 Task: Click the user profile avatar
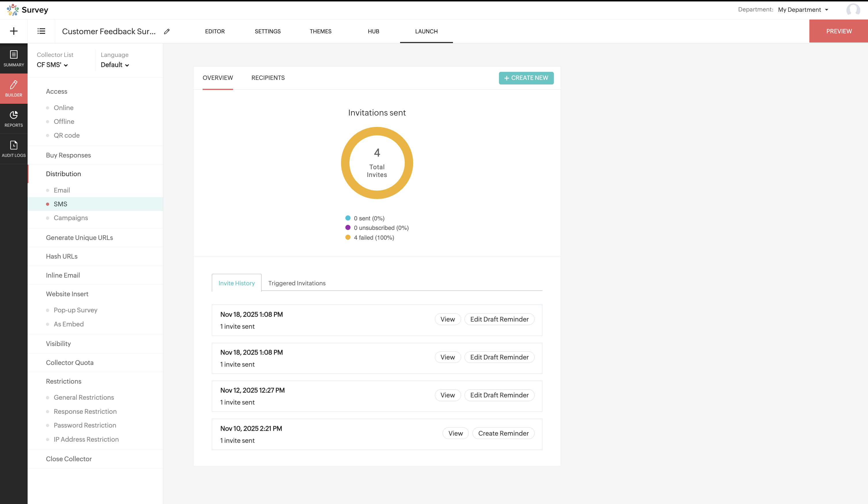pyautogui.click(x=853, y=10)
